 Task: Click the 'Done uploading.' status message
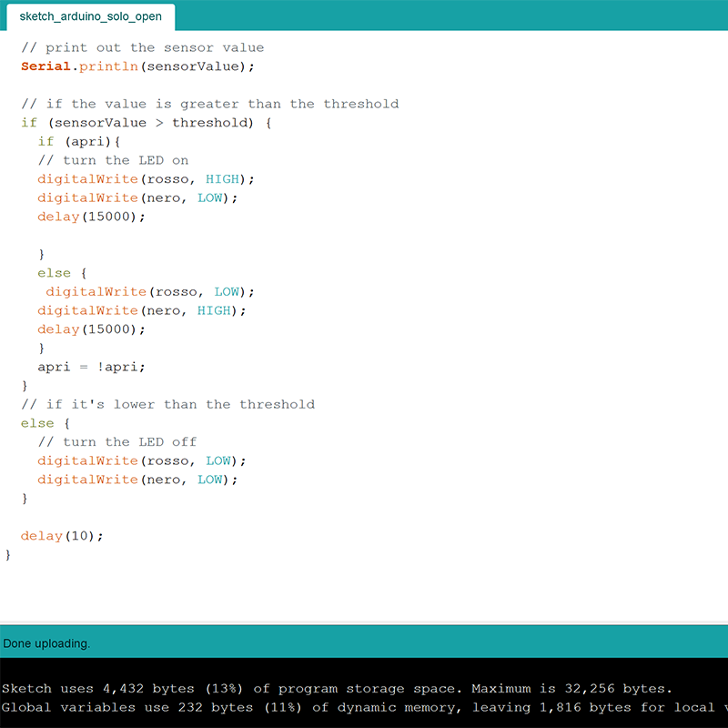click(46, 643)
